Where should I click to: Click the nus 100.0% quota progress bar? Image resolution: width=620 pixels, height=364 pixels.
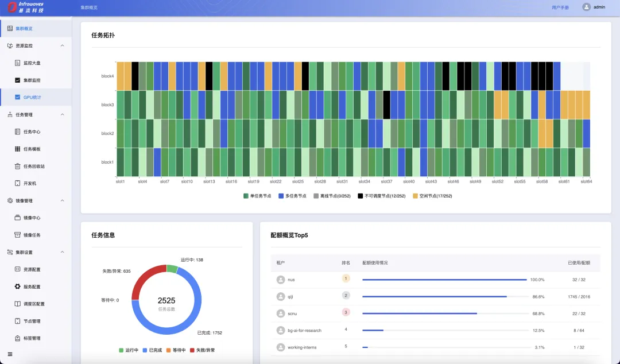tap(444, 280)
